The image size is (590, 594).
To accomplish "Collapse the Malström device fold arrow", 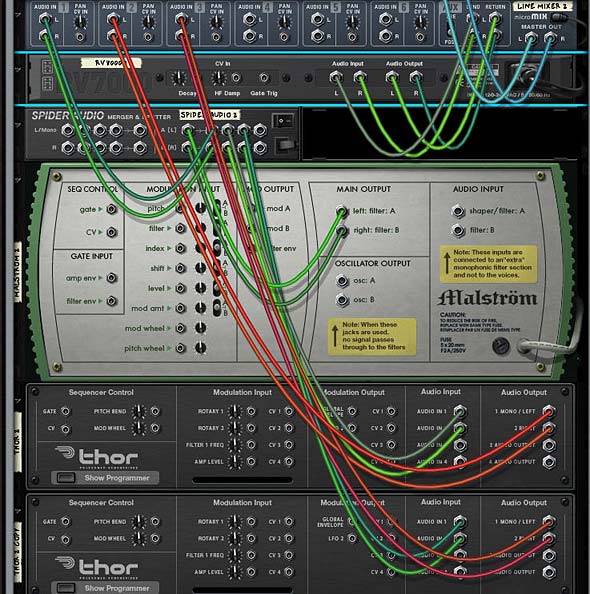I will (x=17, y=180).
